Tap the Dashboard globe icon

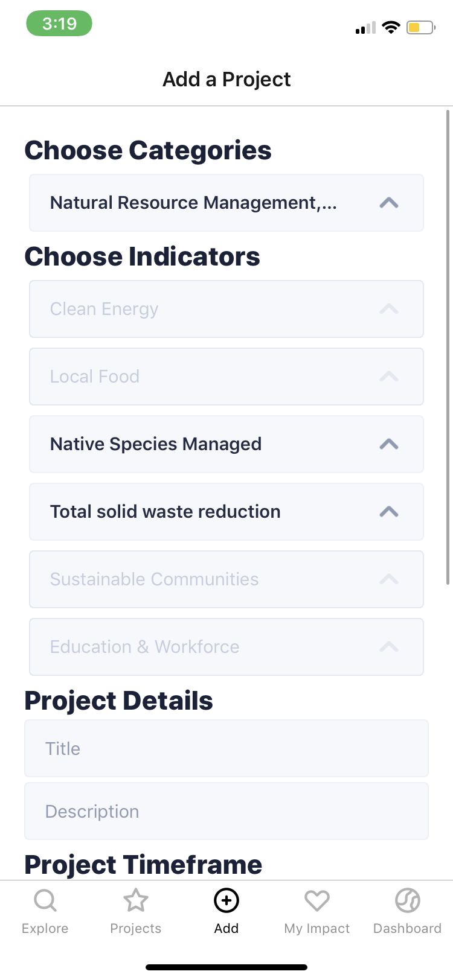(x=408, y=900)
